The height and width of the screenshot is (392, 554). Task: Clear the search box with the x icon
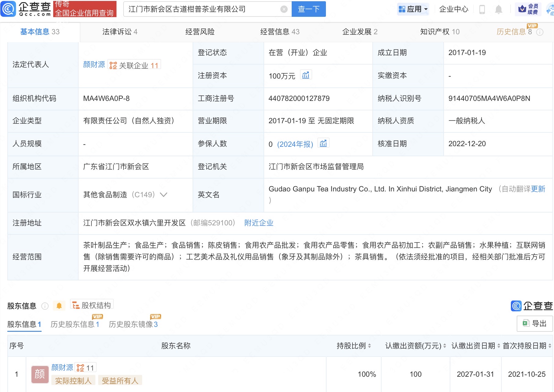point(284,9)
